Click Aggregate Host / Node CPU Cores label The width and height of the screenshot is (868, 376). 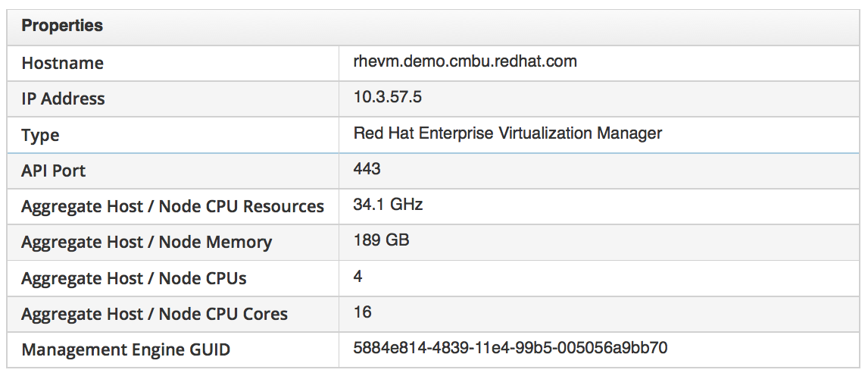[x=155, y=314]
